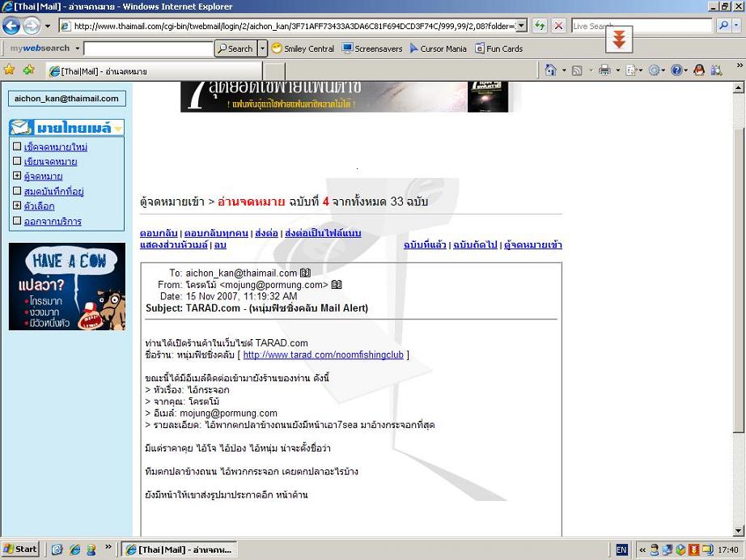This screenshot has width=746, height=560.
Task: Open the EN language indicator
Action: pos(621,550)
